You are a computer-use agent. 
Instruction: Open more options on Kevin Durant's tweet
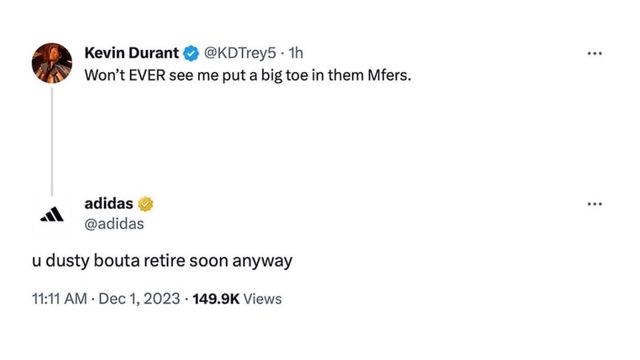[x=594, y=53]
